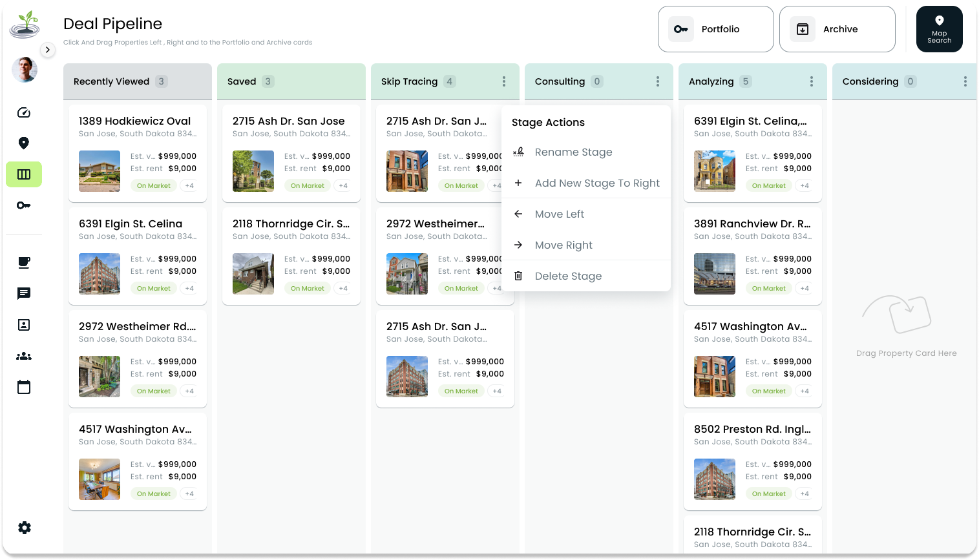979x560 pixels.
Task: Click the 1389 Hodkiewicz Oval title
Action: click(135, 121)
